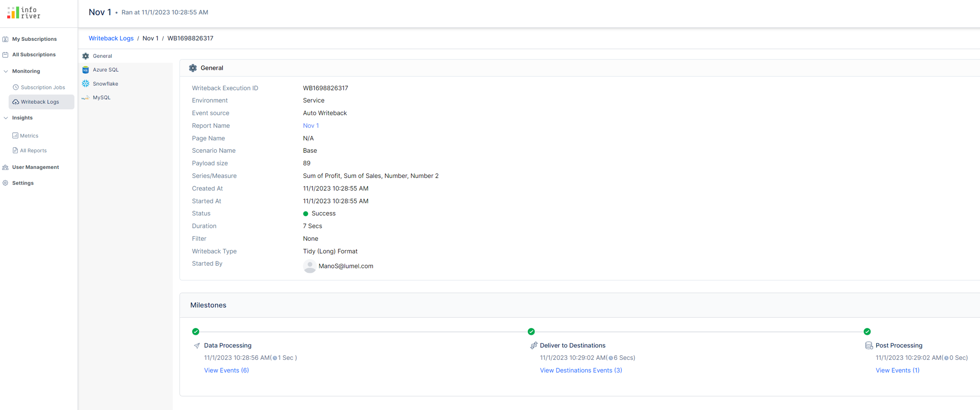Collapse the Monitoring section chevron
Screen dimensions: 980x410
point(6,71)
